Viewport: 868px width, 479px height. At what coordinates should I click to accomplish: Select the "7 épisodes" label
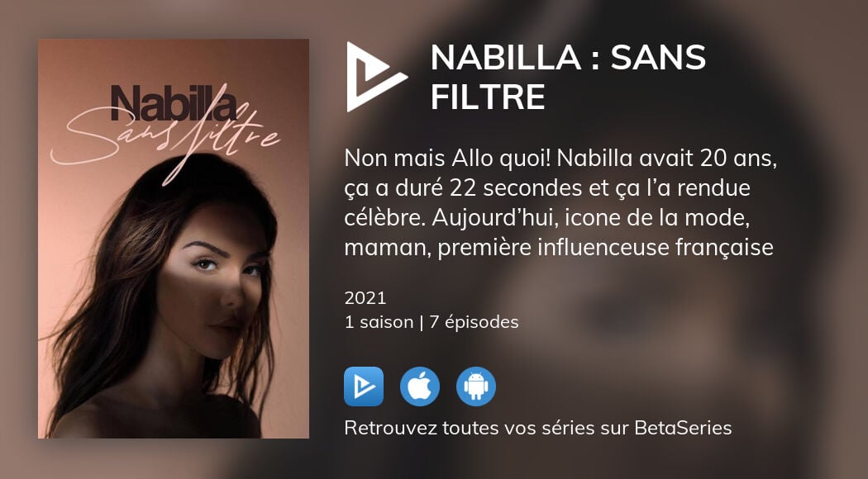[474, 322]
